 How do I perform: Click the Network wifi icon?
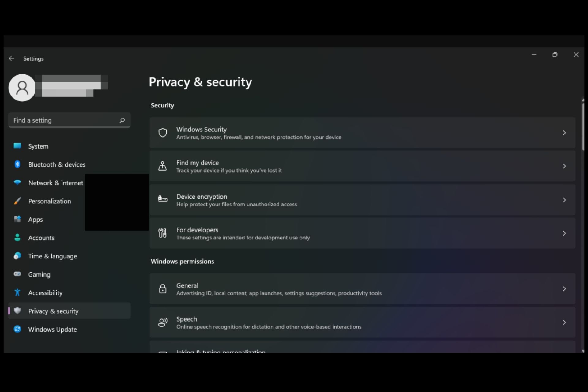tap(17, 183)
